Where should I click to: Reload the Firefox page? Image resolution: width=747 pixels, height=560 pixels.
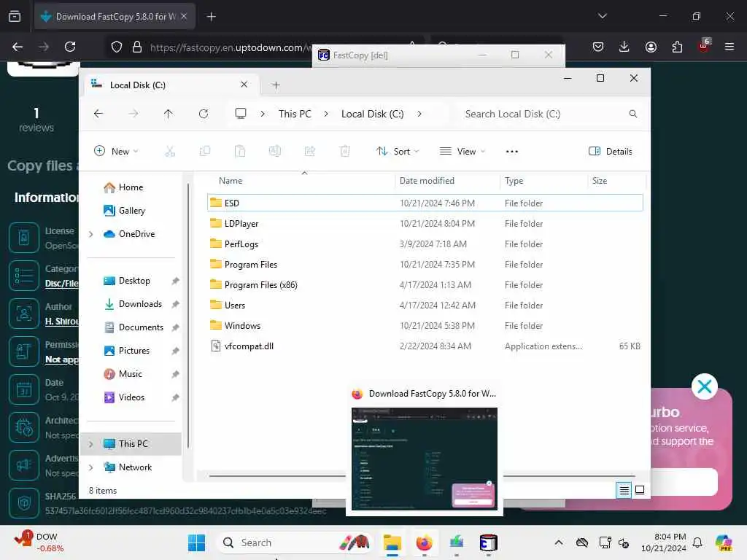click(70, 47)
